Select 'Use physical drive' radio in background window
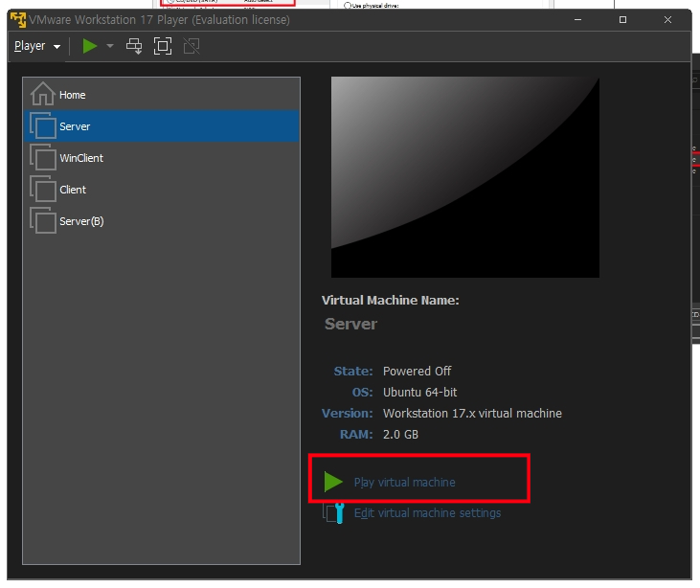 (348, 6)
